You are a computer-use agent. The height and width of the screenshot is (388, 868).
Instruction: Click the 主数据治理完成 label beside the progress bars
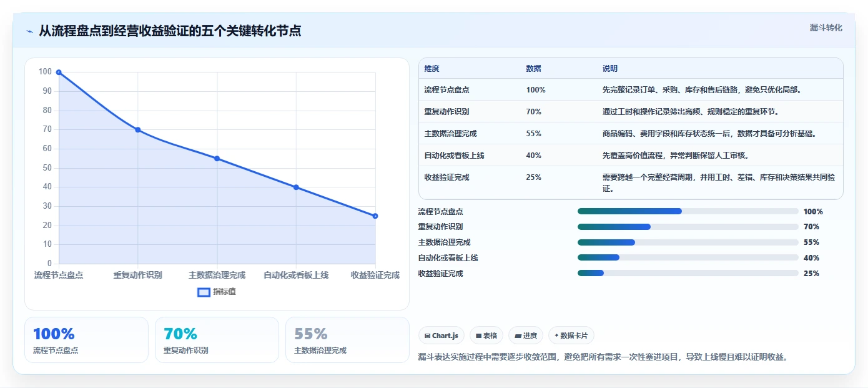click(x=445, y=242)
